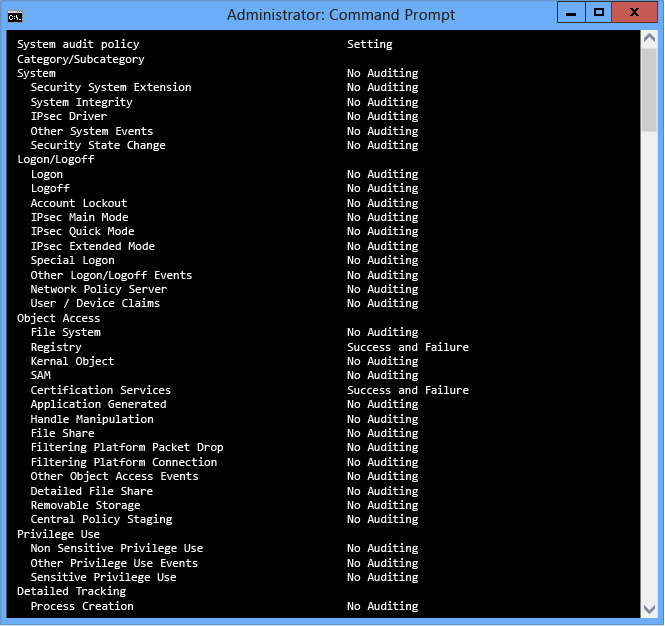The width and height of the screenshot is (665, 626).
Task: Click 'No Auditing' in the Removable Storage row
Action: point(383,505)
